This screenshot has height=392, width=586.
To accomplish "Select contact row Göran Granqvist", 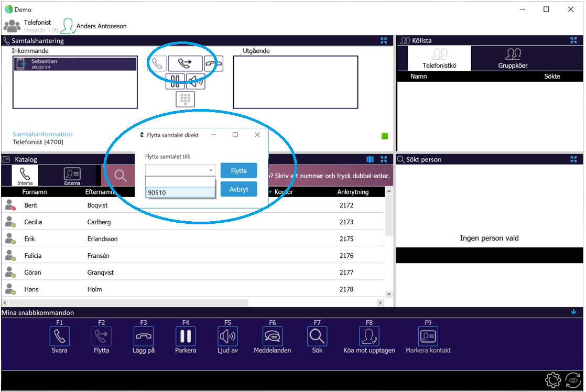I will 193,273.
